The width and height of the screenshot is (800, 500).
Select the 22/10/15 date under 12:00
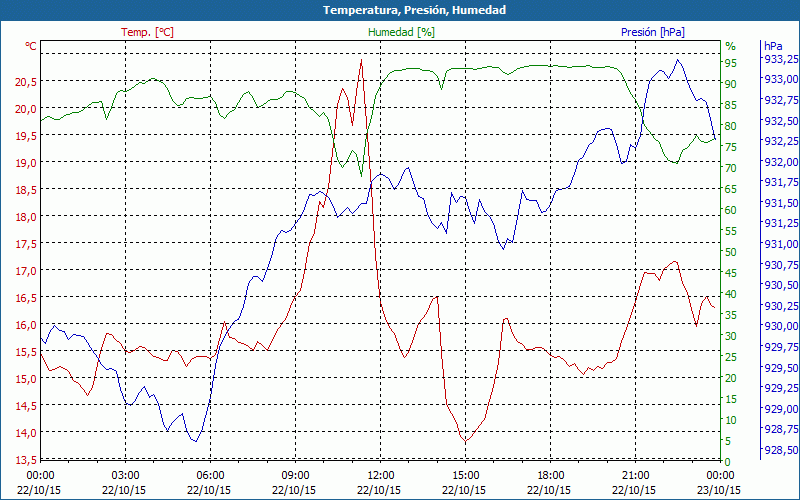click(379, 490)
